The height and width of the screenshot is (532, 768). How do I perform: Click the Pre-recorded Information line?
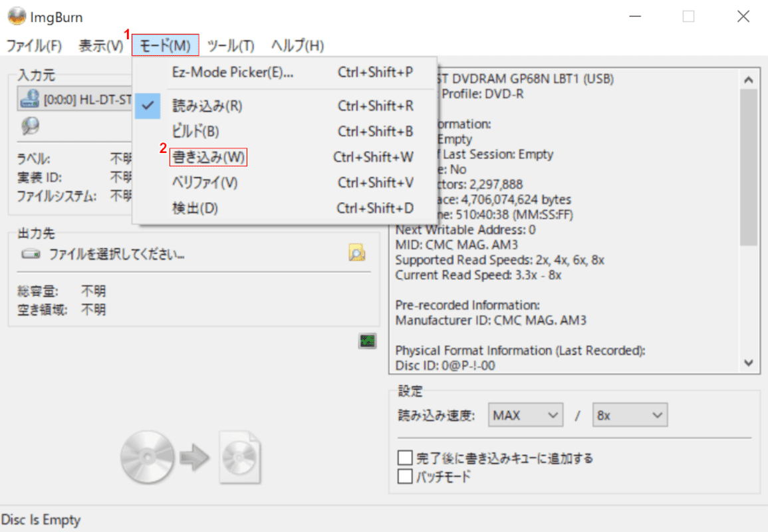pyautogui.click(x=467, y=305)
